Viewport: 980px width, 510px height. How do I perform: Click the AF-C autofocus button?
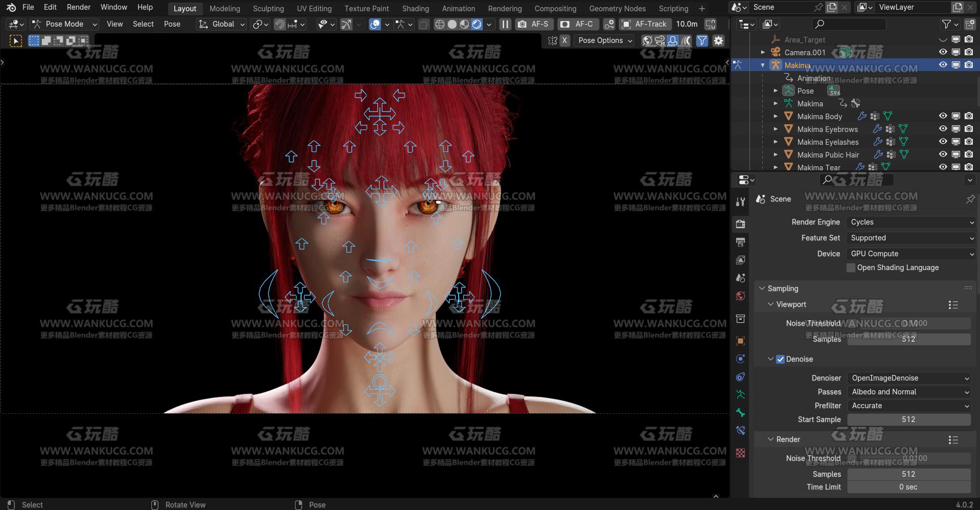point(578,24)
